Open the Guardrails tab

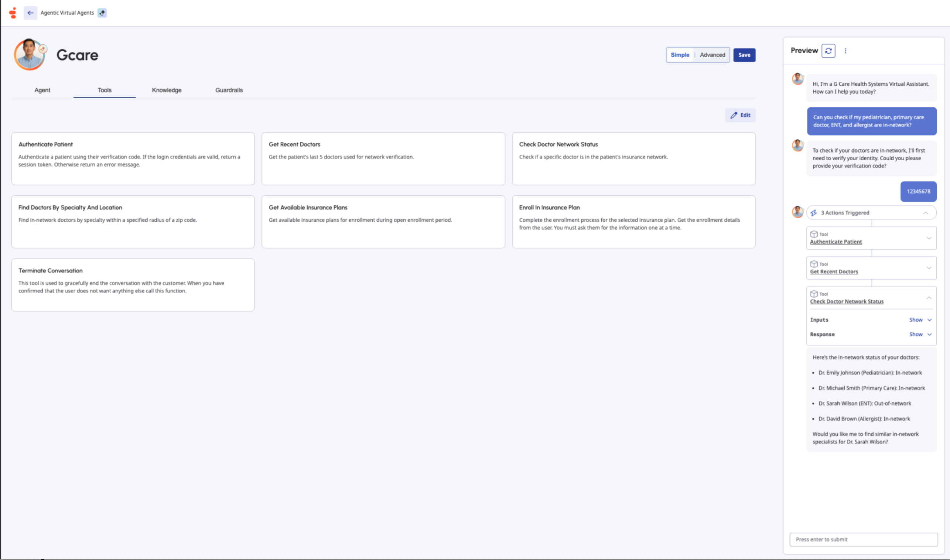click(x=229, y=90)
